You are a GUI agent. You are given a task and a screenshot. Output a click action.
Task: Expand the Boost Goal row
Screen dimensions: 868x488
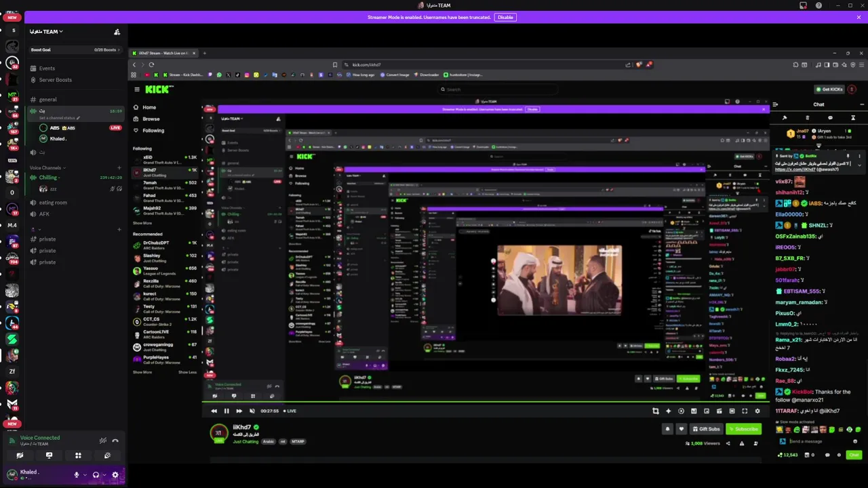point(75,49)
